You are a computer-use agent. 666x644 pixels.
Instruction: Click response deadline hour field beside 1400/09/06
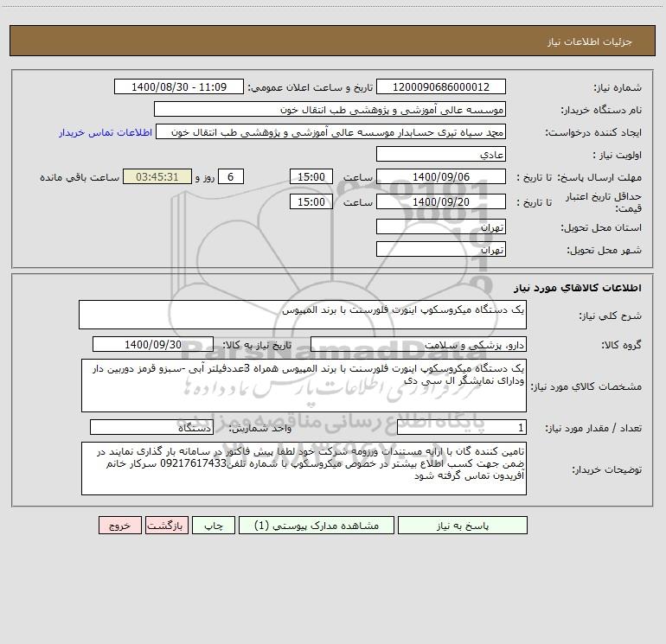click(x=311, y=176)
